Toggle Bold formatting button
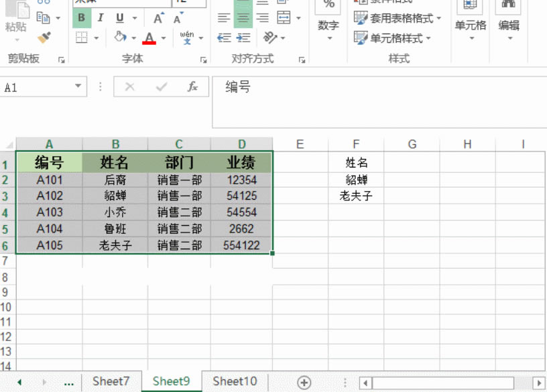This screenshot has width=547, height=392. pos(82,18)
